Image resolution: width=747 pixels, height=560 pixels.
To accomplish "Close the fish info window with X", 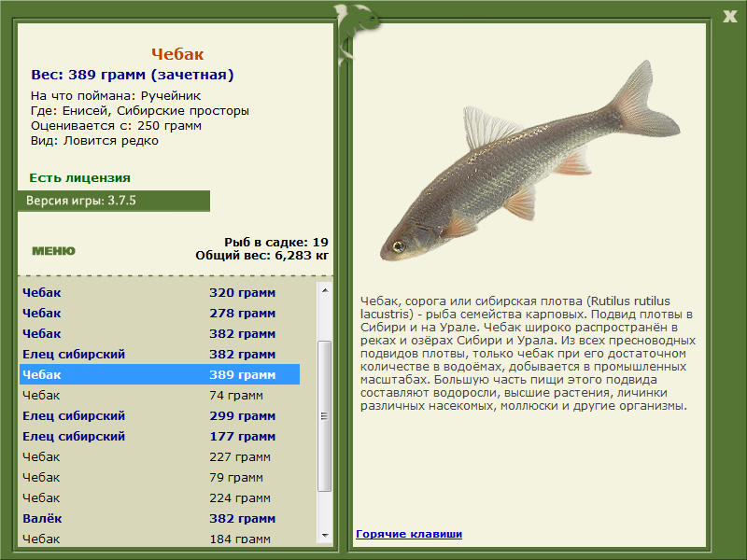I will pos(729,17).
